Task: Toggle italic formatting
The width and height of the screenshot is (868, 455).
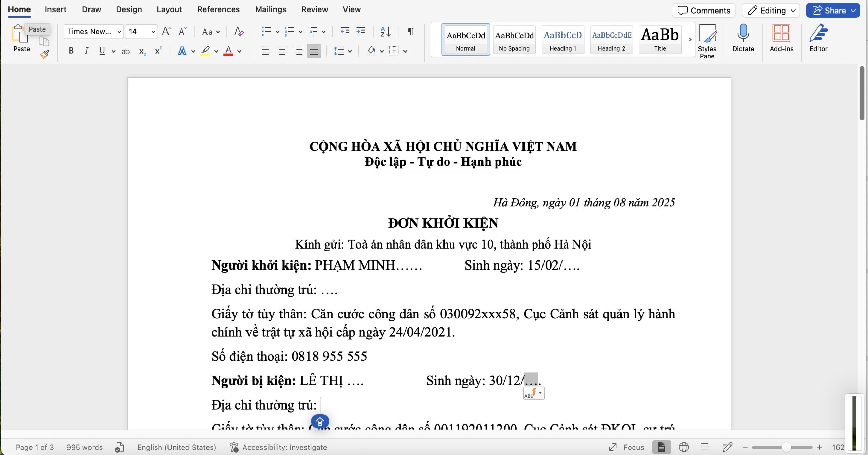Action: pos(86,51)
